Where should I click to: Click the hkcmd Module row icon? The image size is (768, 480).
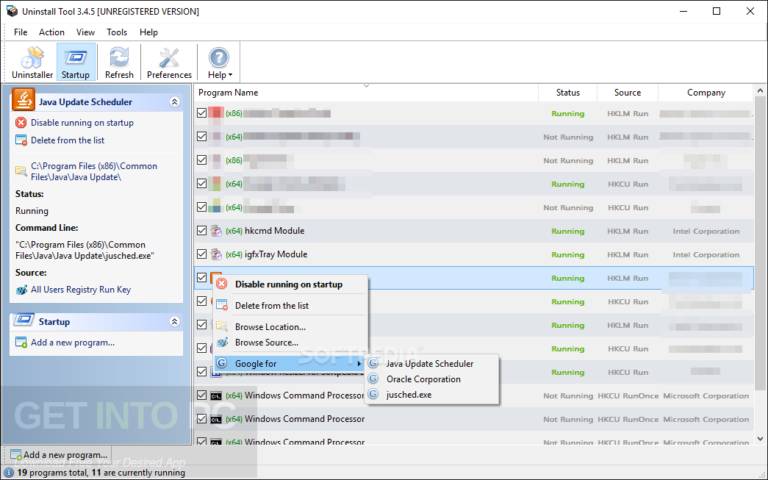216,231
